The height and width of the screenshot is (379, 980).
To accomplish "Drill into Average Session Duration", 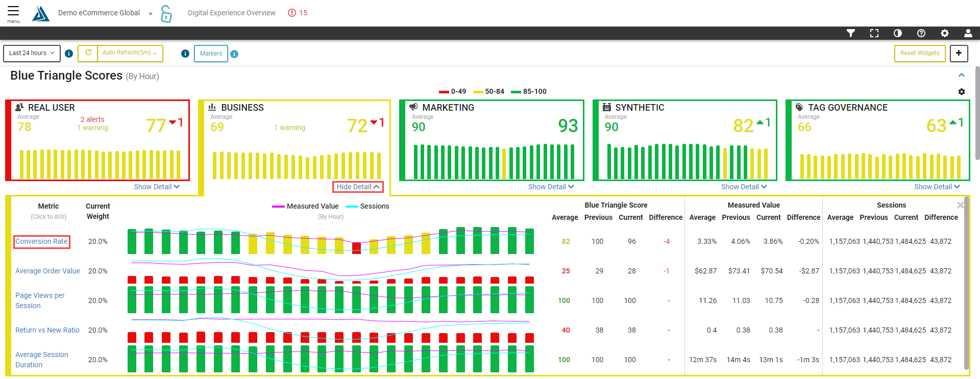I will tap(41, 360).
